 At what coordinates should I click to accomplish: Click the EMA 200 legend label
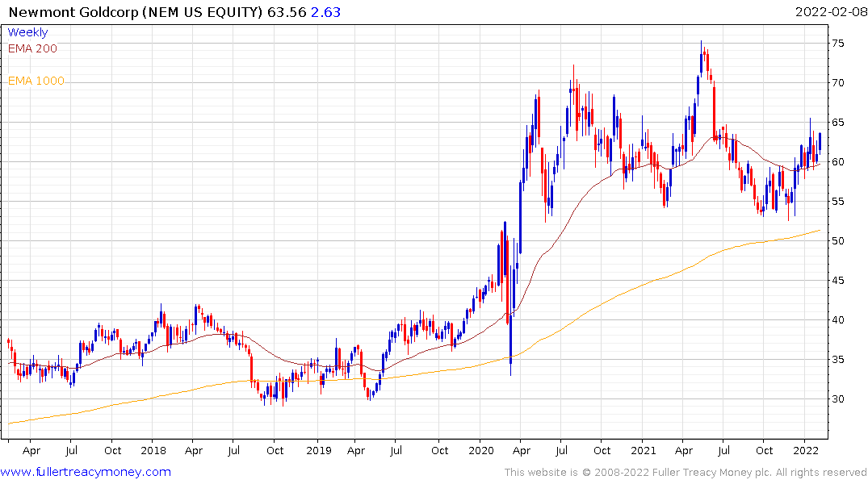pos(32,48)
